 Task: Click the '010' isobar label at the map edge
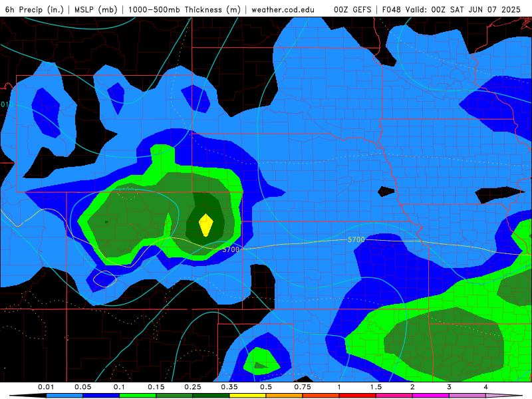click(7, 104)
